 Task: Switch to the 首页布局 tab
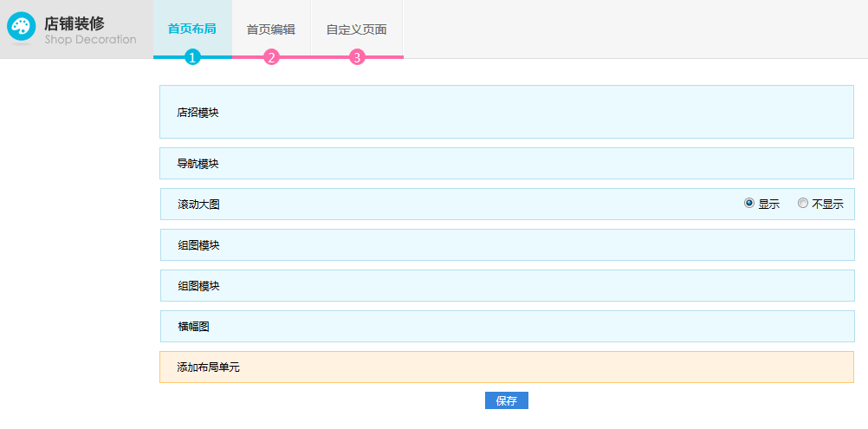click(192, 29)
